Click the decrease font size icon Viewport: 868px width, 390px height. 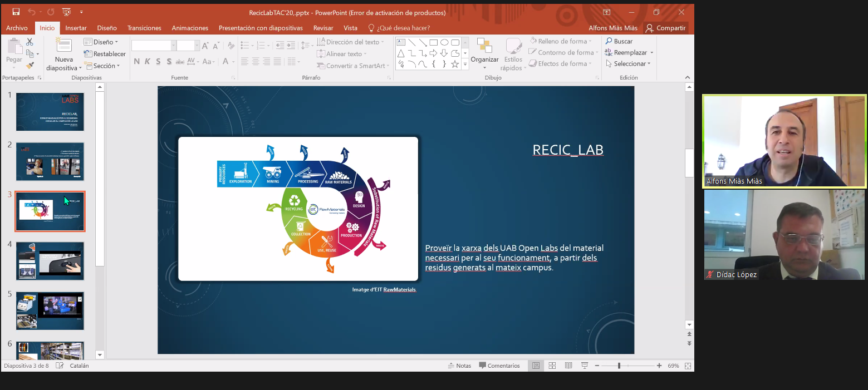click(215, 46)
